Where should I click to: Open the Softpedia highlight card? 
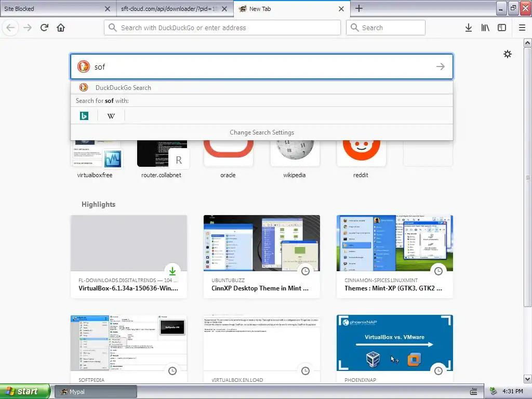129,350
